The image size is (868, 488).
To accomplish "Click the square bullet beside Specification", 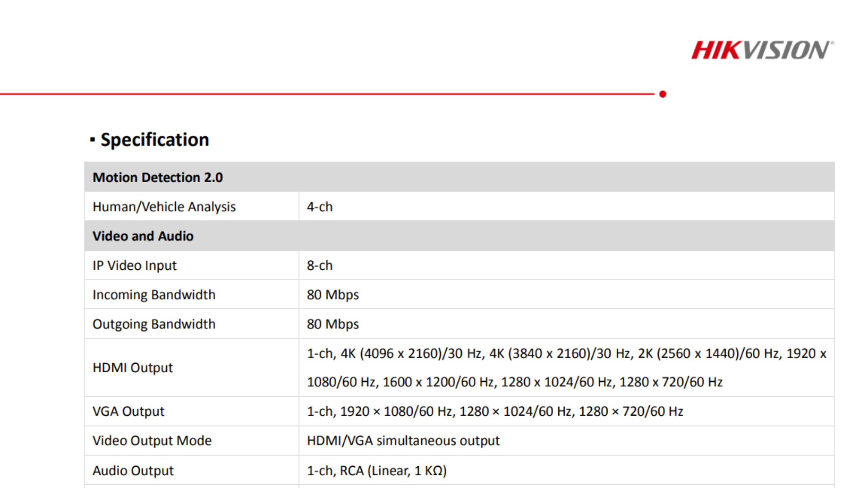I will coord(92,139).
